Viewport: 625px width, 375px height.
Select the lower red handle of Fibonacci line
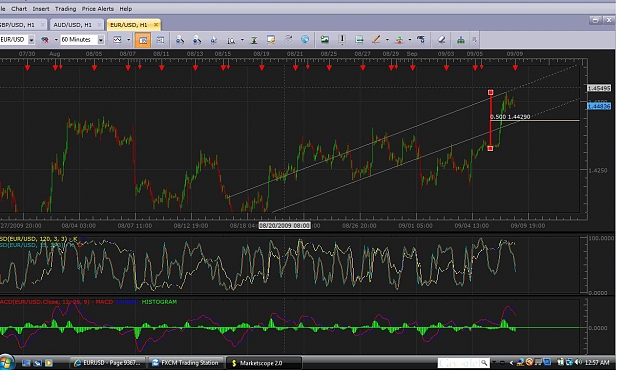(491, 148)
